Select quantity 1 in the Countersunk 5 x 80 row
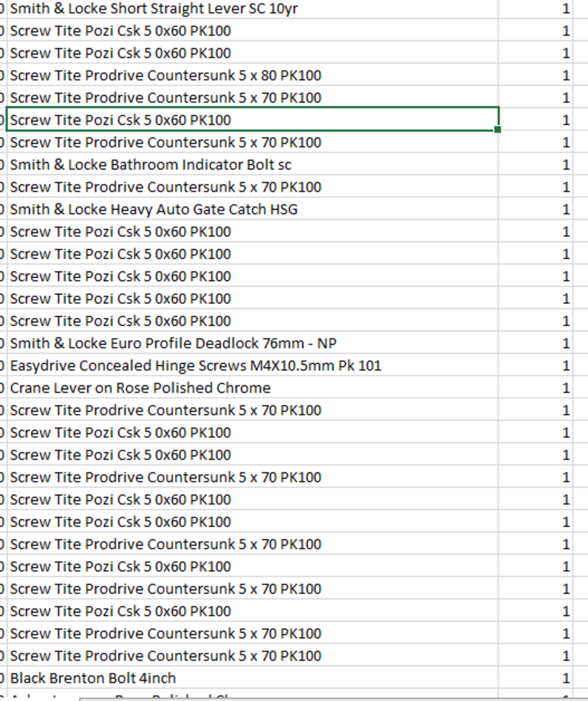This screenshot has width=588, height=701. coord(535,75)
